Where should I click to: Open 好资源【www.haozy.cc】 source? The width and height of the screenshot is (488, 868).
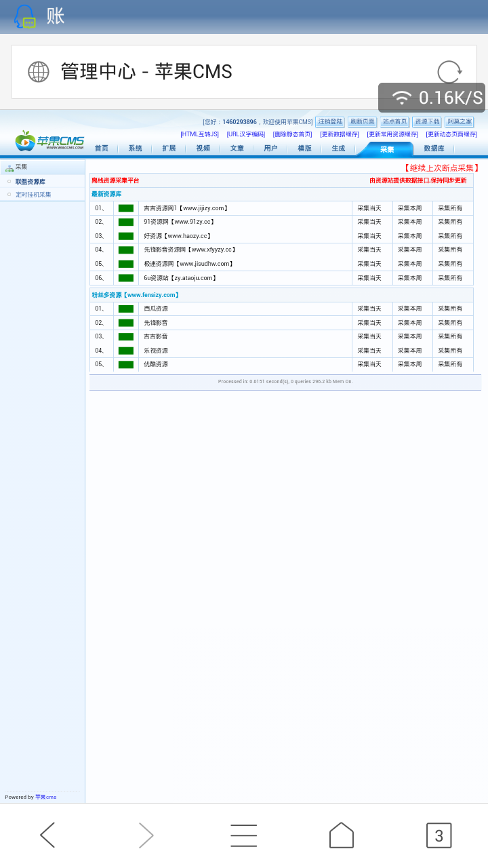[x=178, y=236]
